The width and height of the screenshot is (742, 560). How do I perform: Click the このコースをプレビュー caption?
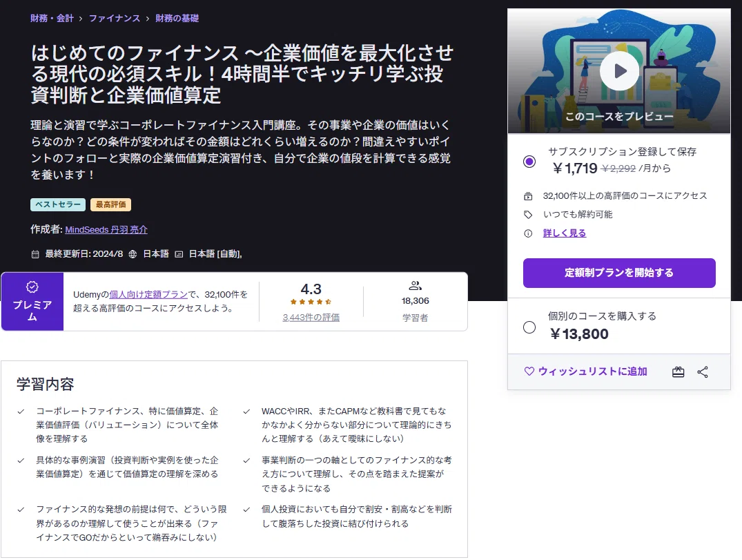[619, 117]
